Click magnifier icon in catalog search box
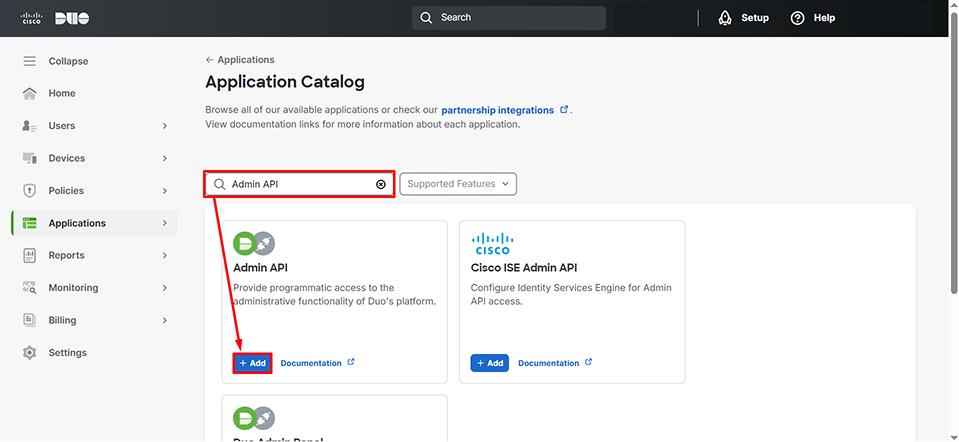Viewport: 959px width, 442px height. point(220,184)
